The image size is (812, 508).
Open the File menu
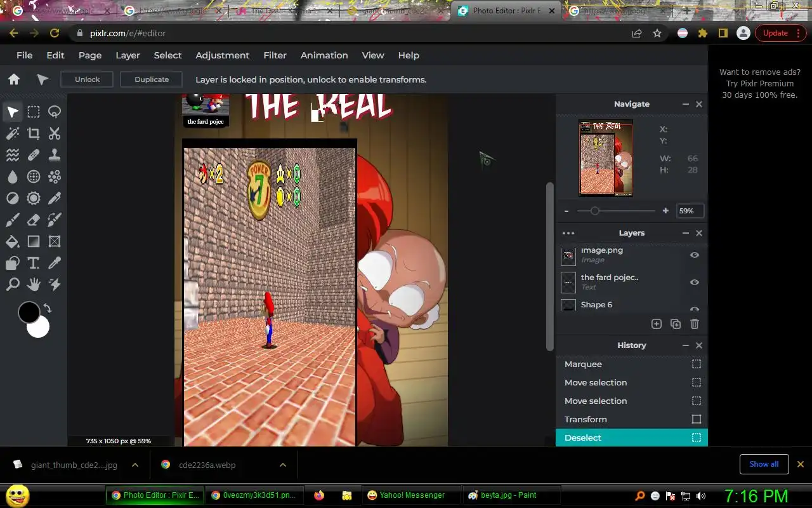click(25, 55)
